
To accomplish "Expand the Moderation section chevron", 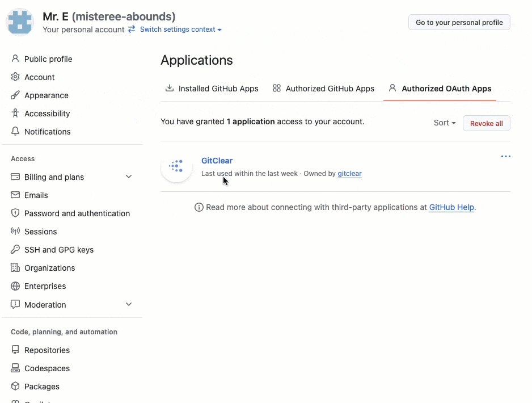I will tap(129, 305).
